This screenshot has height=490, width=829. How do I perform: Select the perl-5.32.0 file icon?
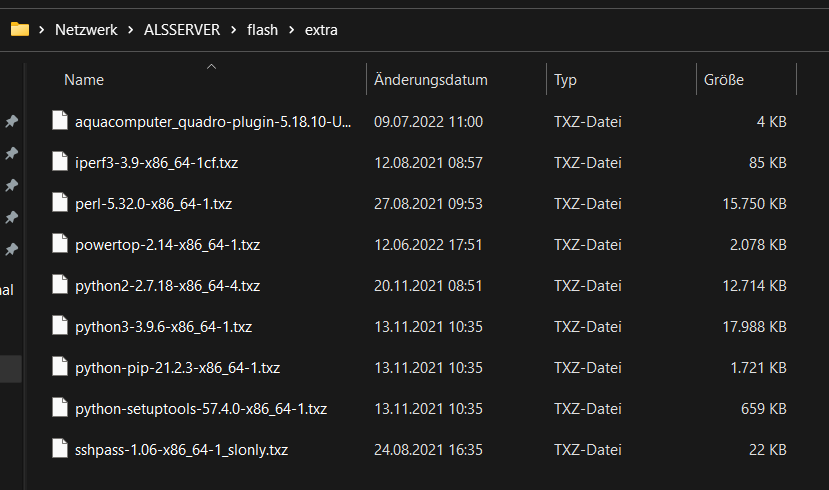60,202
